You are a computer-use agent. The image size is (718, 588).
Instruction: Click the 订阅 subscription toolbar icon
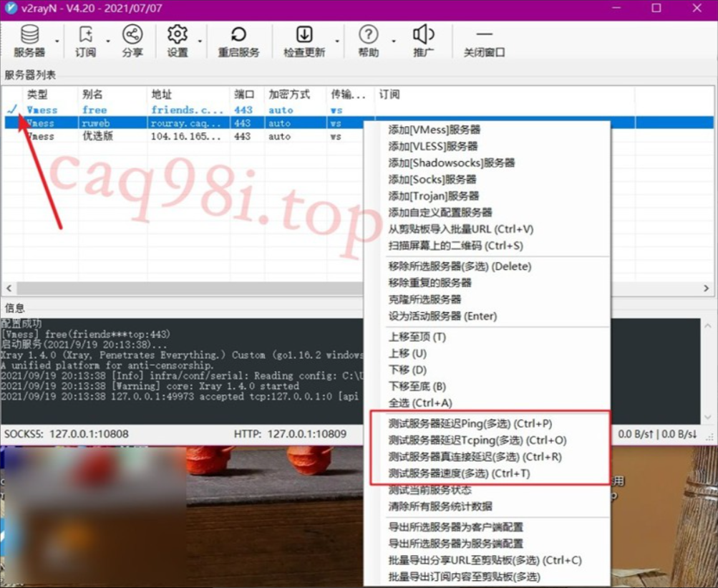(x=86, y=41)
